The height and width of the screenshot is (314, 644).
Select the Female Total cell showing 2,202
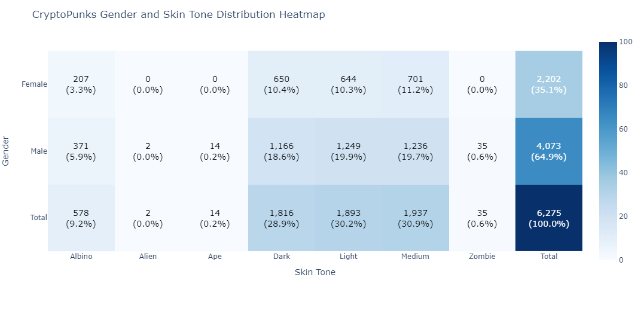[x=548, y=84]
